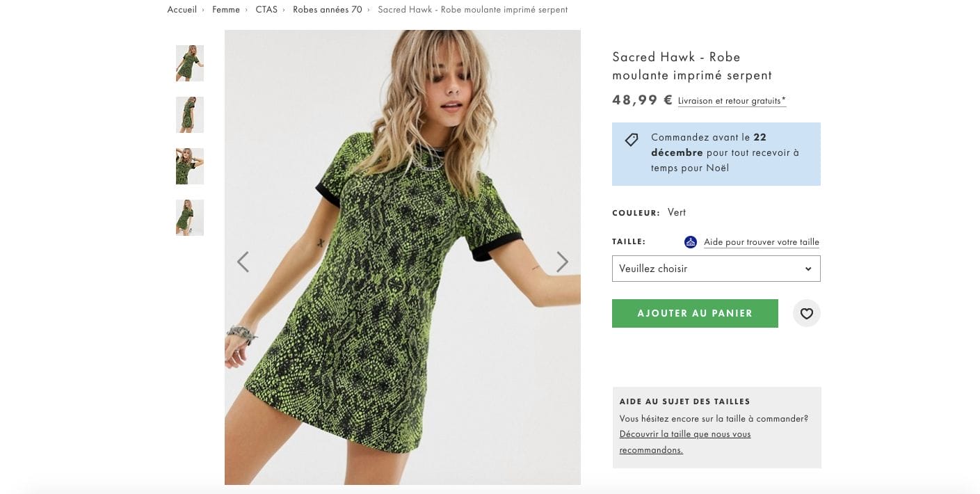This screenshot has height=494, width=980.
Task: Click the price tag icon in delivery banner
Action: [x=631, y=139]
